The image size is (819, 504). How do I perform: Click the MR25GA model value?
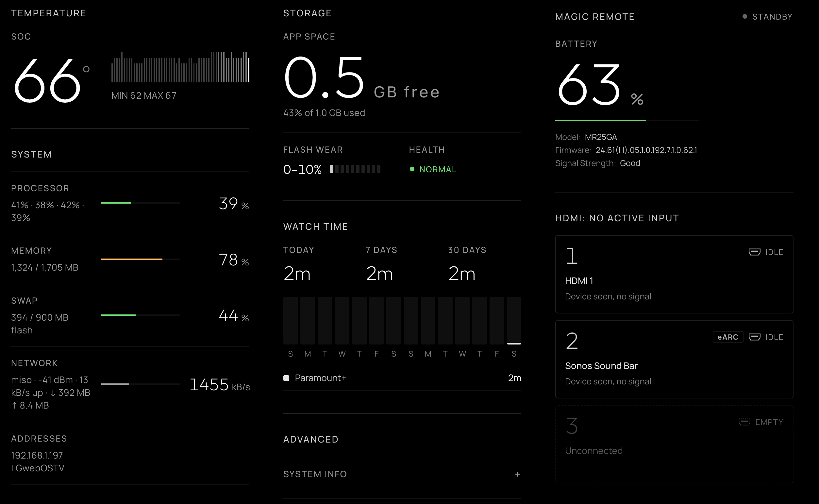point(601,137)
